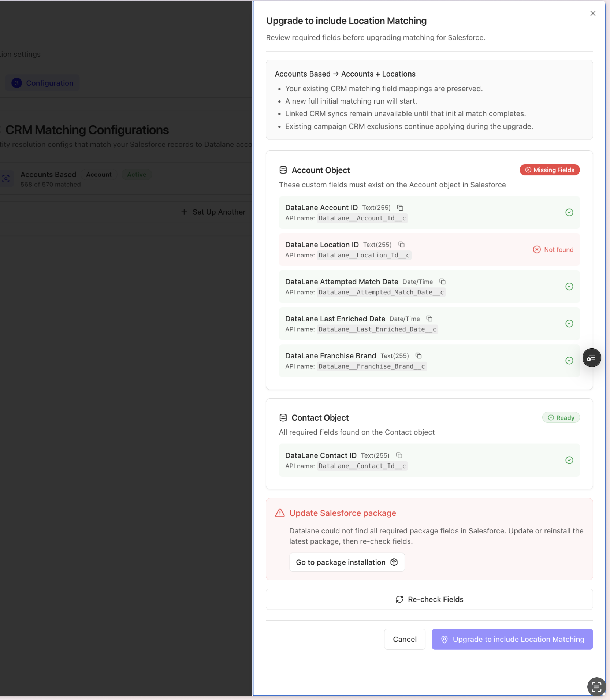Click Set Up Another configuration
The height and width of the screenshot is (700, 610).
pos(213,212)
